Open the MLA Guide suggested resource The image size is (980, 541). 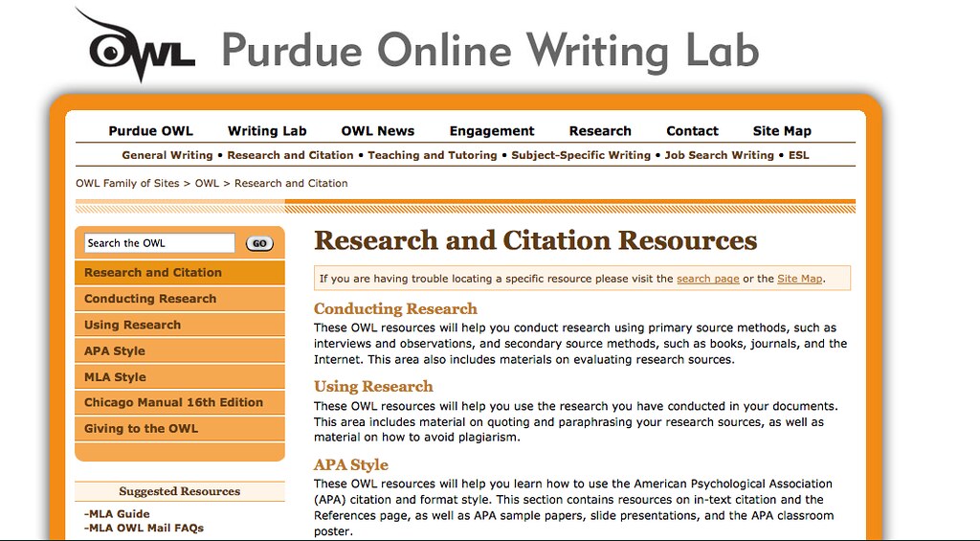tap(117, 513)
